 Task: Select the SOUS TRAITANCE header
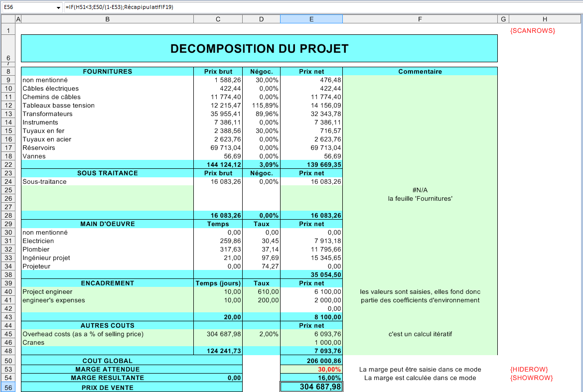pyautogui.click(x=108, y=173)
